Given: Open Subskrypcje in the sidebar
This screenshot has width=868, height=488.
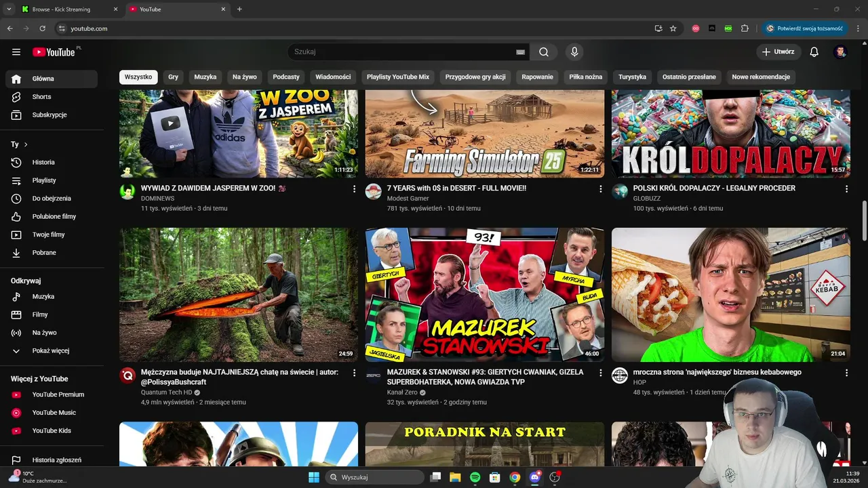Looking at the screenshot, I should [x=52, y=115].
